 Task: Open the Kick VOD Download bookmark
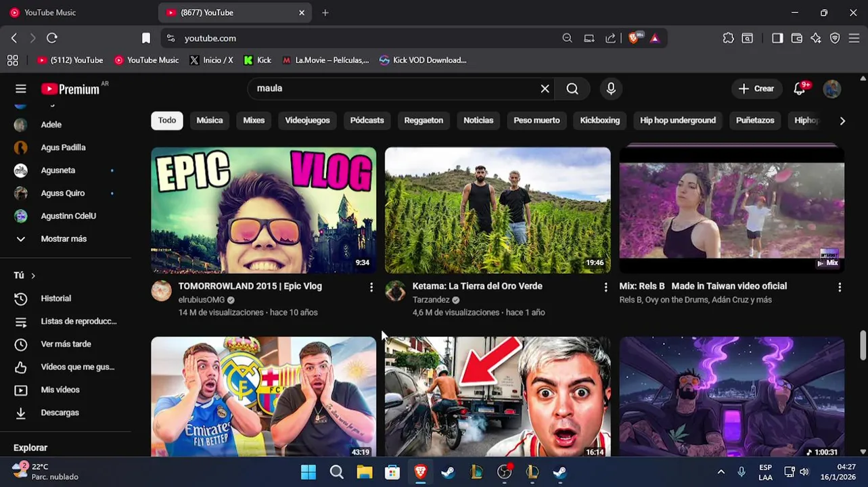423,60
